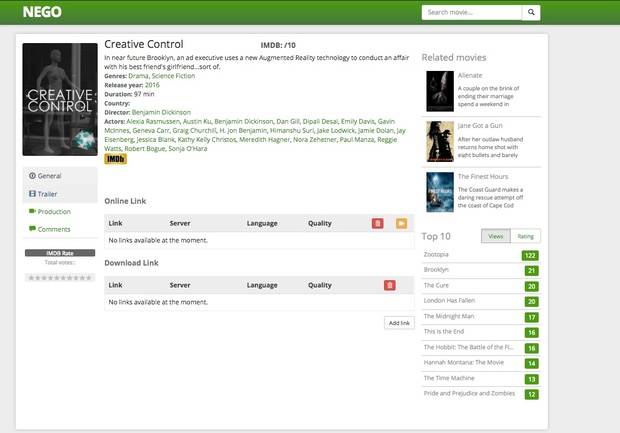Open Zootopia in the Top 10 list

point(436,254)
